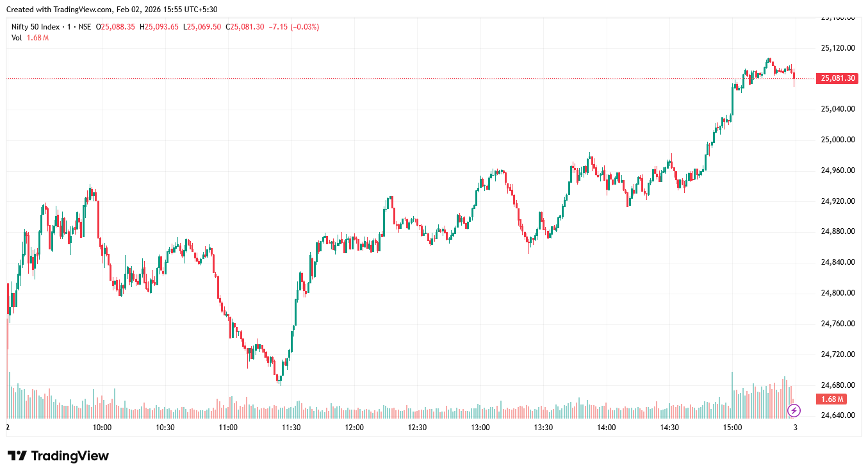
Task: Click the 10:00 time axis label
Action: (102, 428)
